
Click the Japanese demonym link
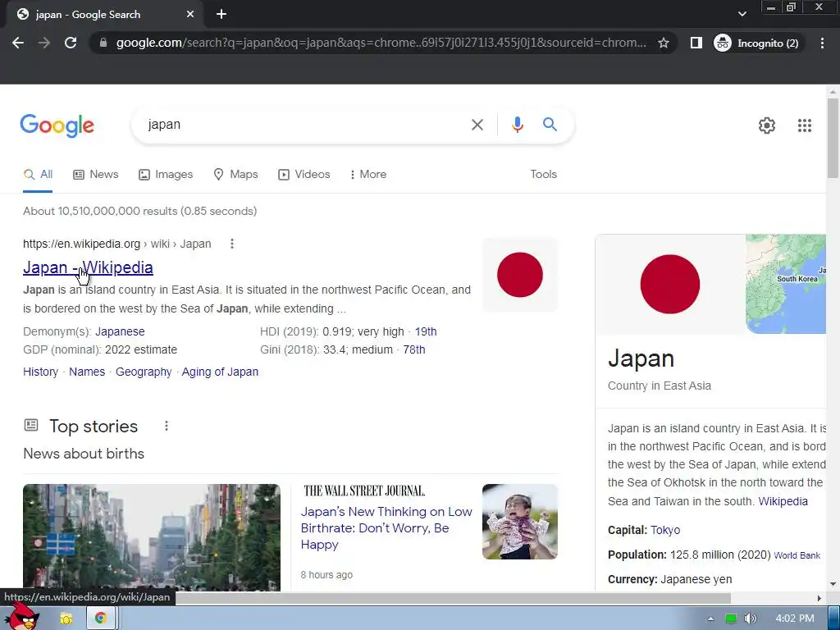tap(120, 331)
